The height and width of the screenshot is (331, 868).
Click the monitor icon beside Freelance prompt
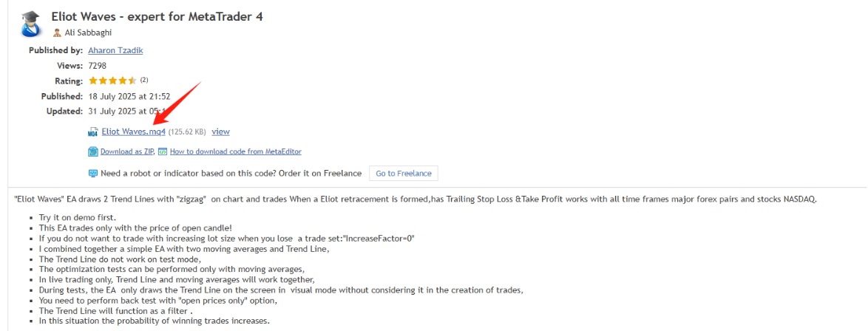(x=93, y=173)
